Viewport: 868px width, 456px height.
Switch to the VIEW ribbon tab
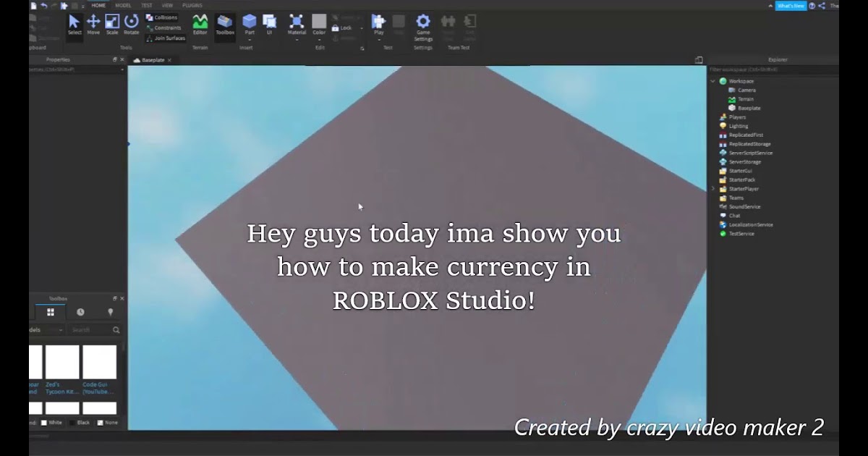click(167, 5)
